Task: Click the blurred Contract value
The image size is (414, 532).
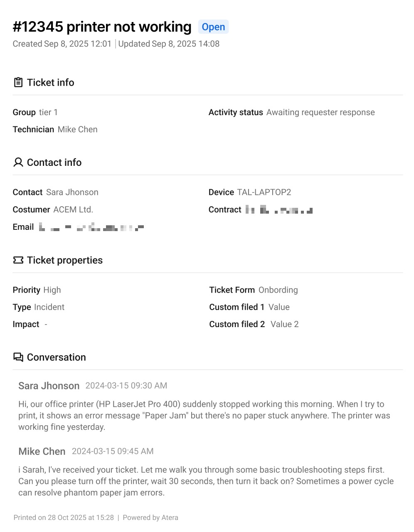Action: 279,209
